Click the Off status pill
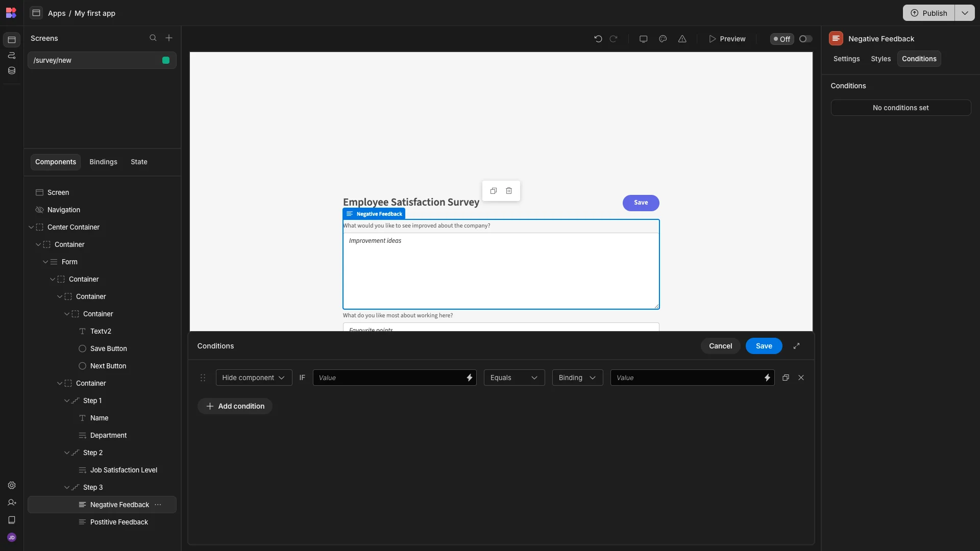Screen dimensions: 980x551 point(782,39)
